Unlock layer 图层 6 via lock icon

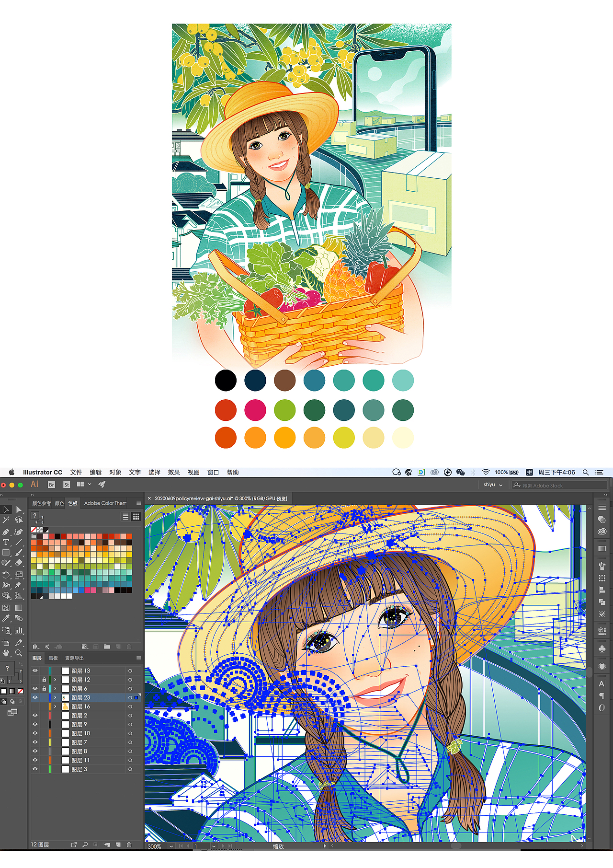[44, 689]
